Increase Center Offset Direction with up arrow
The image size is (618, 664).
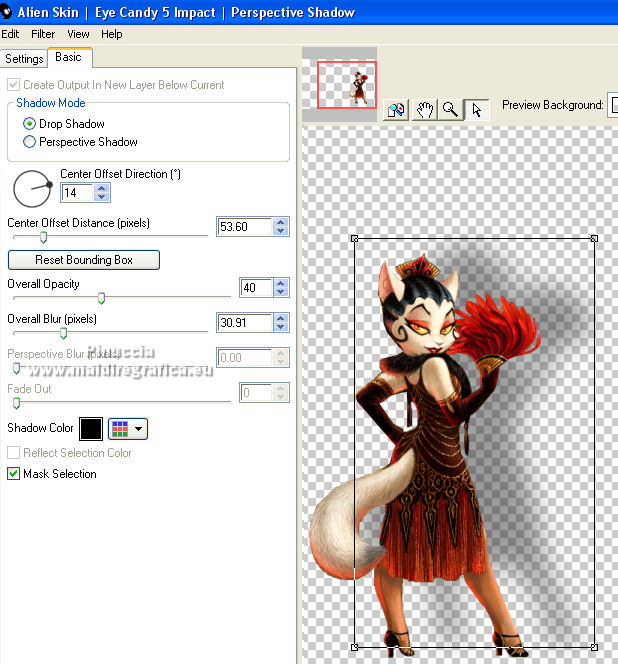tap(102, 188)
